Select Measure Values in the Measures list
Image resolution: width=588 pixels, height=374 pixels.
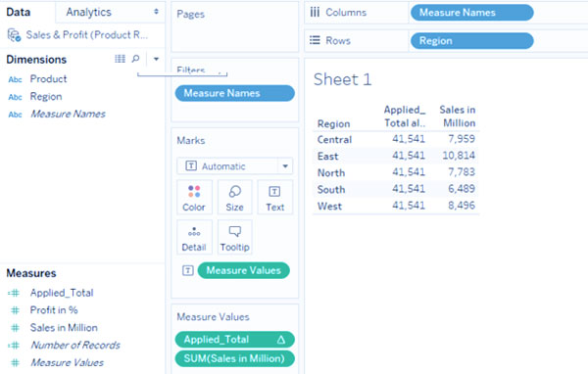[x=67, y=362]
